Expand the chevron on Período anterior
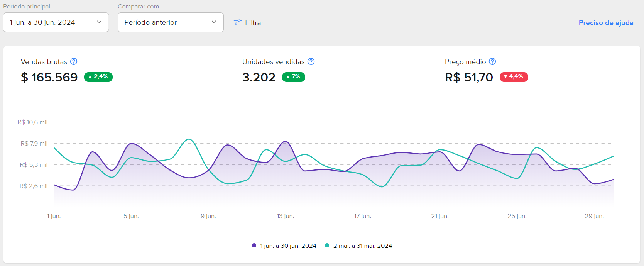Image resolution: width=644 pixels, height=266 pixels. [x=214, y=22]
